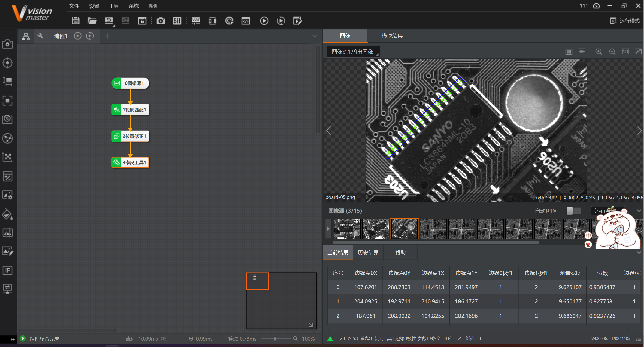Screen dimensions: 644x347
Task: Open 图像源1.输出图像 dropdown
Action: click(x=353, y=52)
